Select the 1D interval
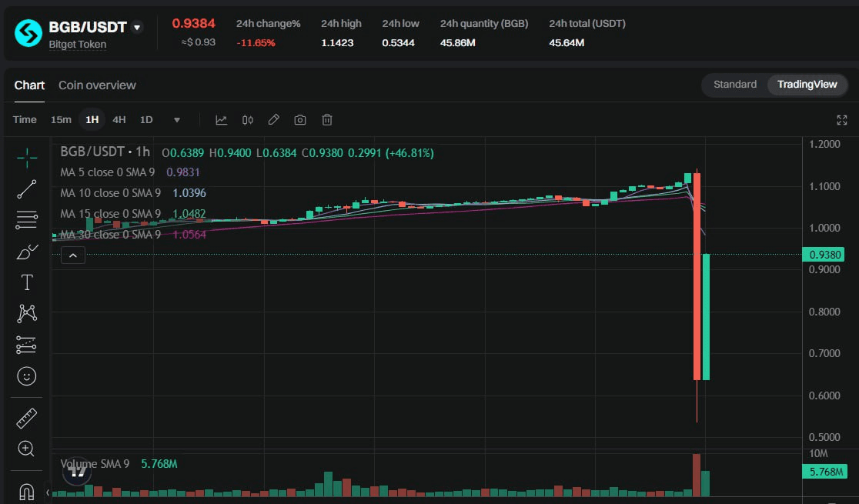The height and width of the screenshot is (504, 859). pyautogui.click(x=146, y=119)
